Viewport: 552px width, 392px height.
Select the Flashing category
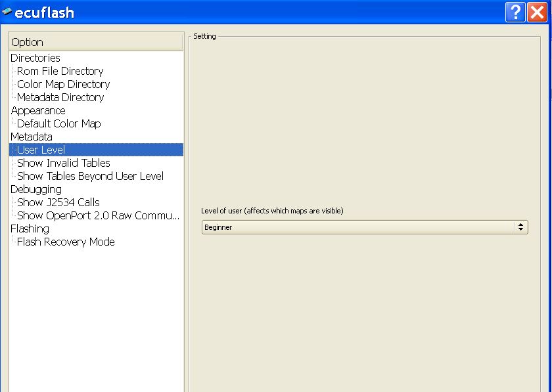point(30,229)
